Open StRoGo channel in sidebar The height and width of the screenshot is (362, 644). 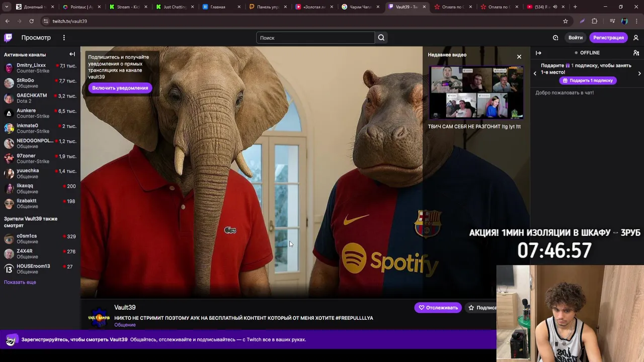click(x=40, y=83)
